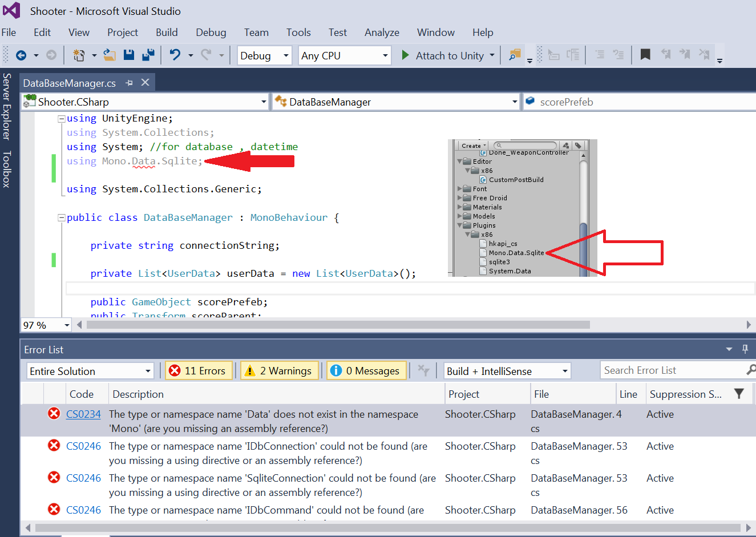The width and height of the screenshot is (756, 537).
Task: Close the DataBaseManager.cs tab
Action: tap(145, 82)
